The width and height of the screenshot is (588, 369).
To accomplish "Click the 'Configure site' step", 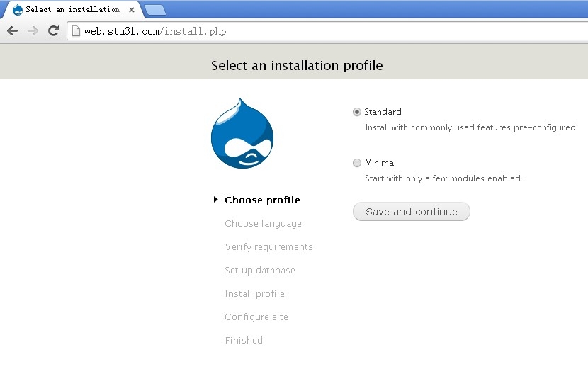I will coord(256,317).
